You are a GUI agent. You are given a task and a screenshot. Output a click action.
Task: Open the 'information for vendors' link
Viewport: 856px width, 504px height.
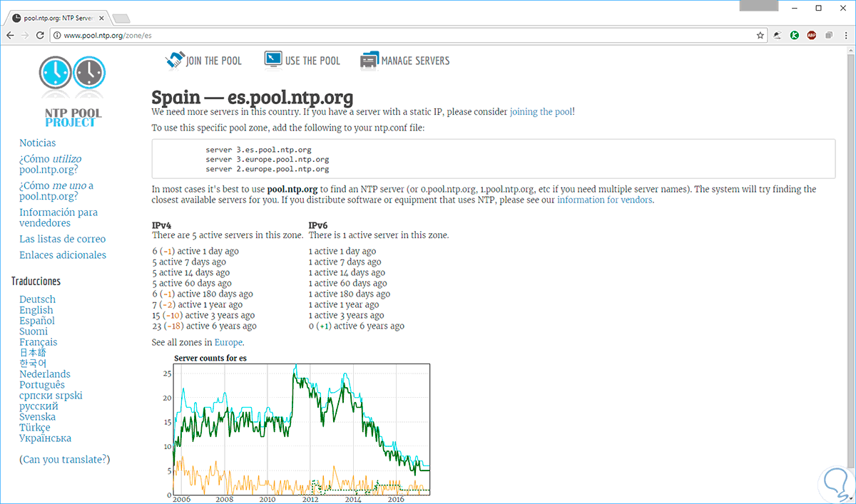pyautogui.click(x=605, y=200)
